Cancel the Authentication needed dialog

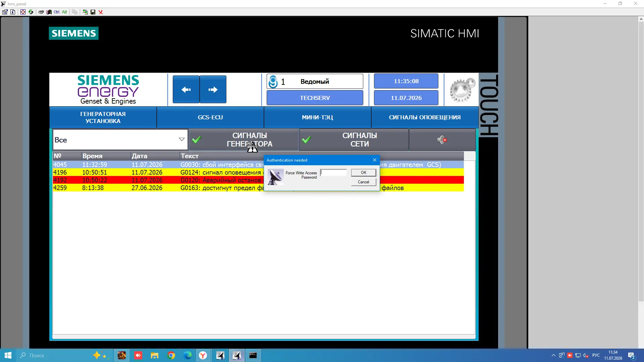point(364,182)
